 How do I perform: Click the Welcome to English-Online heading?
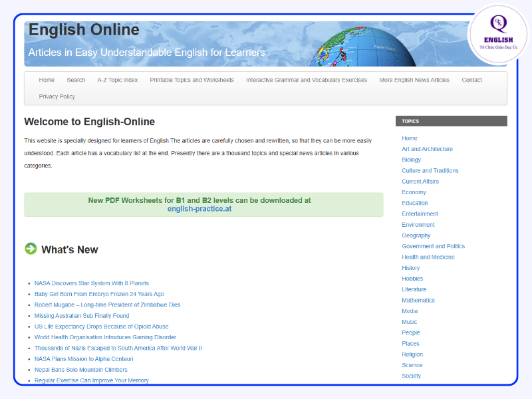[90, 122]
